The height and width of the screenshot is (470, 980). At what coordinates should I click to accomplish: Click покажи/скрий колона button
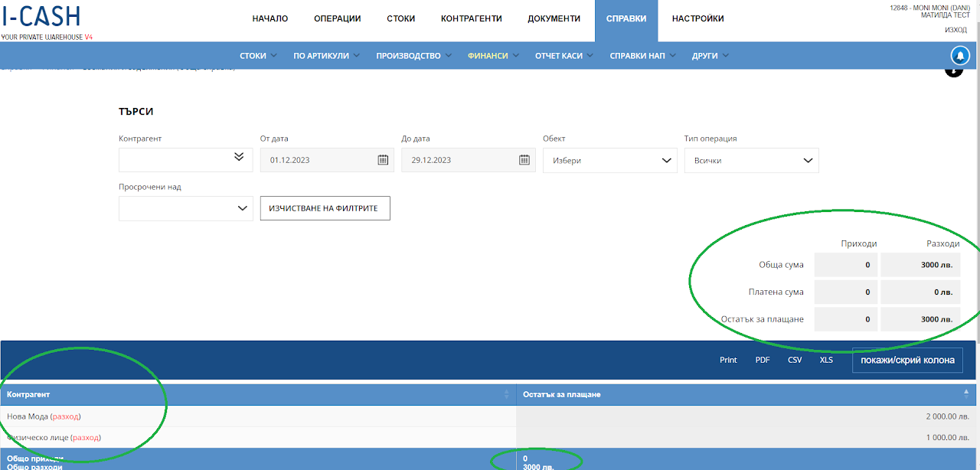(x=907, y=360)
